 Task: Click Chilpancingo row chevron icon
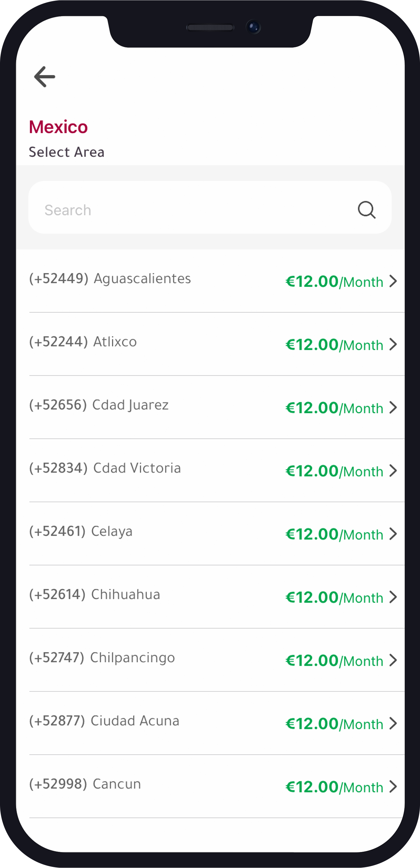click(x=393, y=660)
